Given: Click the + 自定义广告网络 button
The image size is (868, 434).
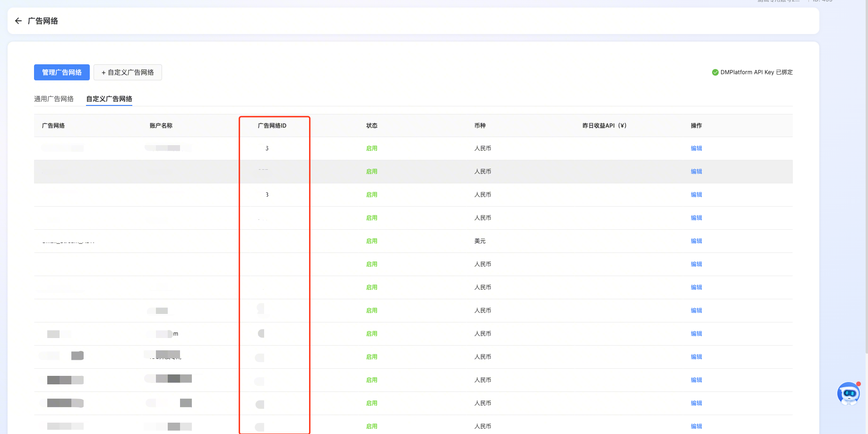Looking at the screenshot, I should tap(128, 72).
